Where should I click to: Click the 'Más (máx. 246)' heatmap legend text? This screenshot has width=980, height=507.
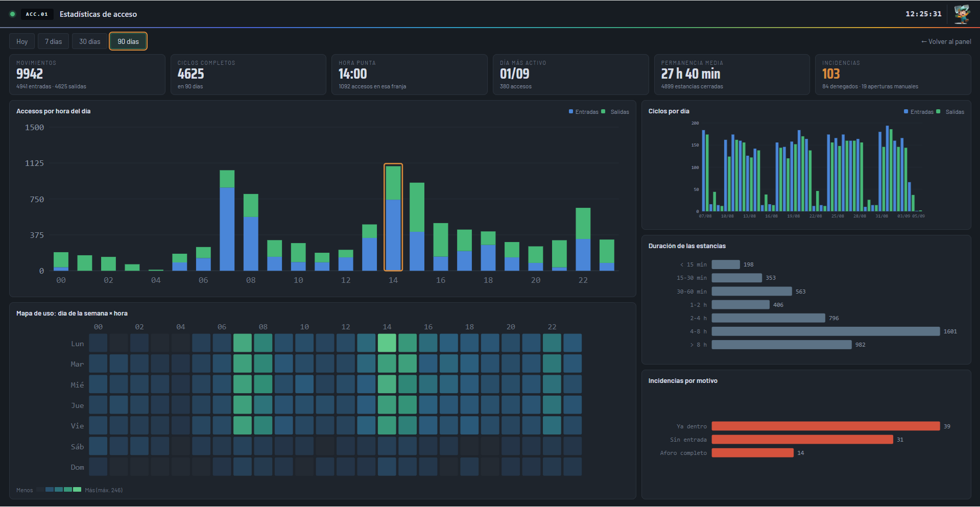(104, 490)
